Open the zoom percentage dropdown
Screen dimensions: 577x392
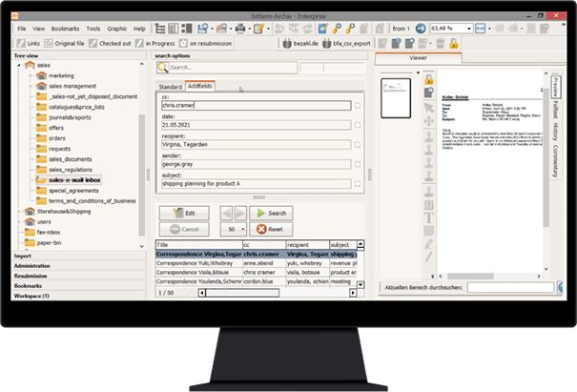pos(469,29)
